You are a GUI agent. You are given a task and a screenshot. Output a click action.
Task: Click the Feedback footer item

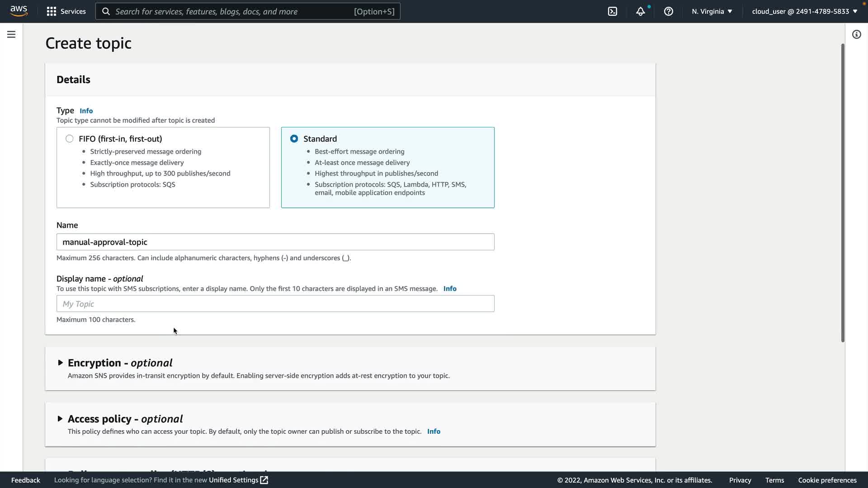point(25,480)
